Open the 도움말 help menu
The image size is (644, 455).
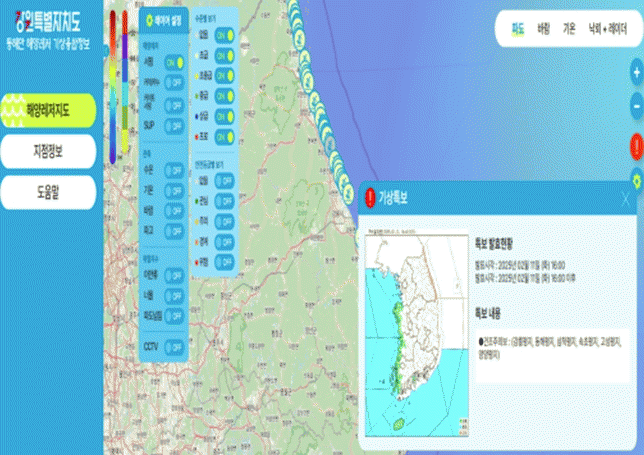48,190
